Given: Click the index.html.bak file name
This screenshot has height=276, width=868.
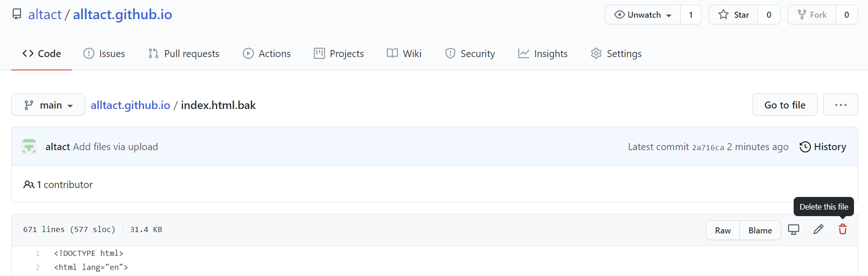Looking at the screenshot, I should pyautogui.click(x=218, y=105).
